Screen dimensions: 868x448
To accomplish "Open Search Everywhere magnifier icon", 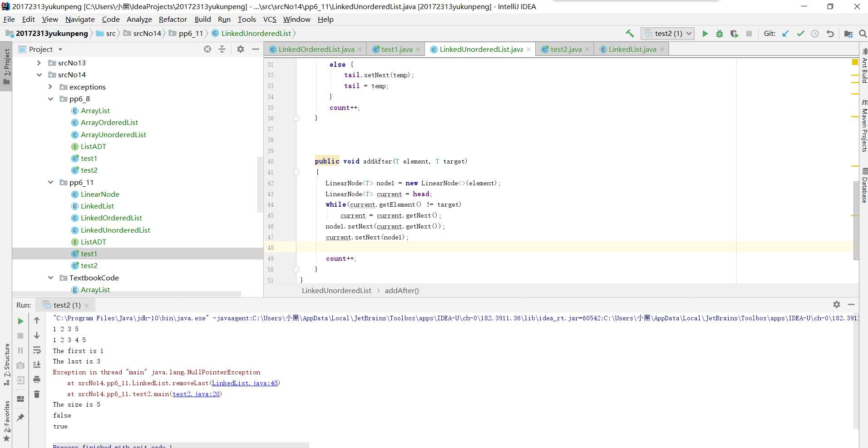I will pos(863,34).
